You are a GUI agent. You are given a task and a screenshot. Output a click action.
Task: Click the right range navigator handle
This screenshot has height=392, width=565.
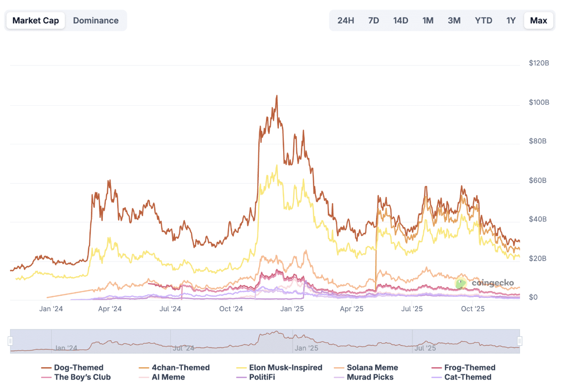(x=520, y=341)
